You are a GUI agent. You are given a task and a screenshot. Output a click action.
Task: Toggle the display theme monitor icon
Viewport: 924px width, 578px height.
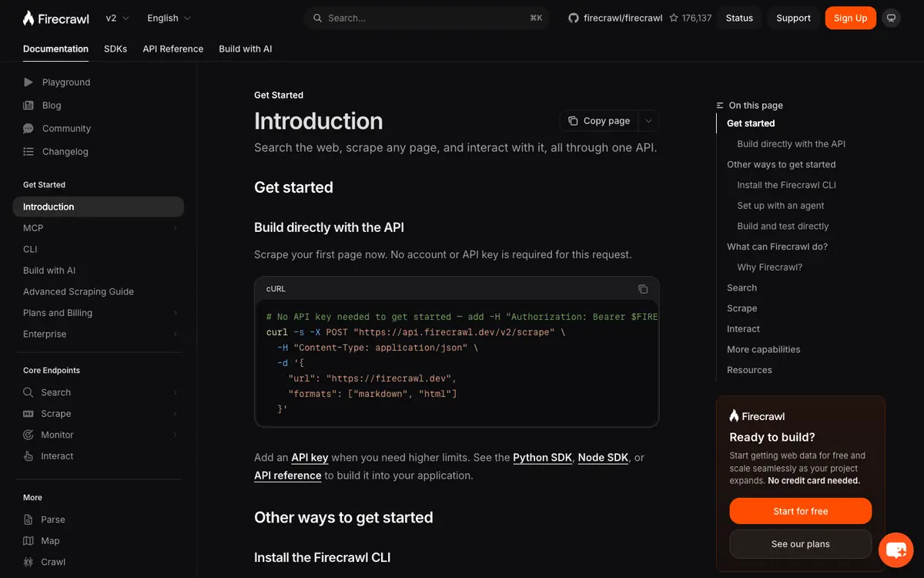pyautogui.click(x=891, y=18)
